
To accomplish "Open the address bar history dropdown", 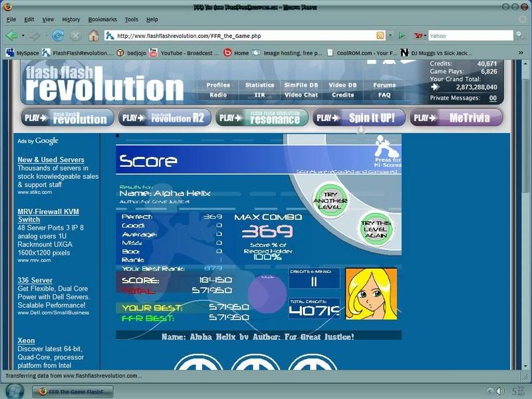I will point(390,35).
